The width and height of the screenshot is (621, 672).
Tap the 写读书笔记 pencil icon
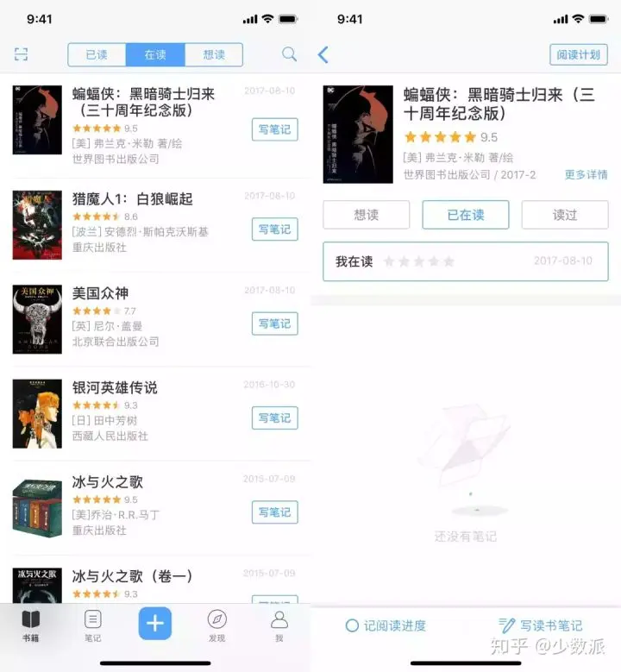tap(506, 625)
